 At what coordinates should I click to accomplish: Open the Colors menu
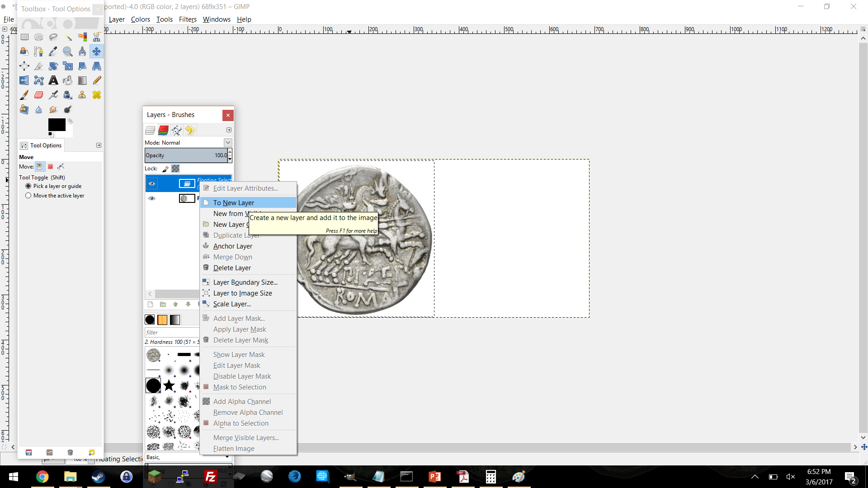pos(141,19)
